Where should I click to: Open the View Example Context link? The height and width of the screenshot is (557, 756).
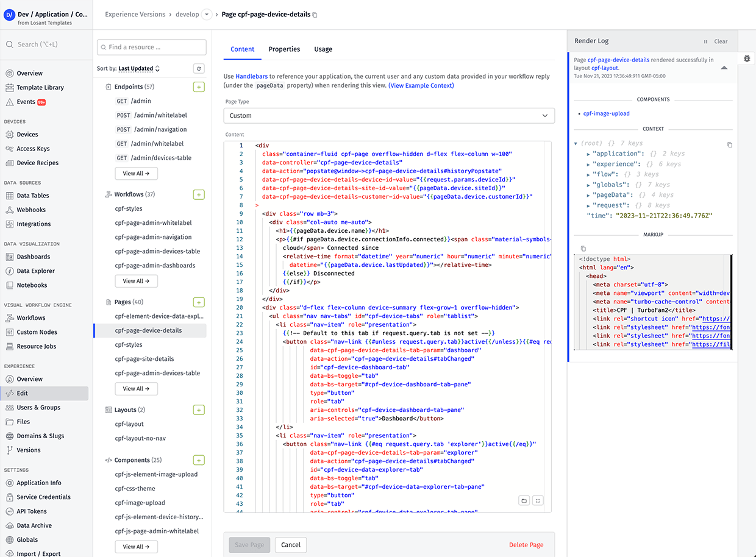[x=421, y=86]
